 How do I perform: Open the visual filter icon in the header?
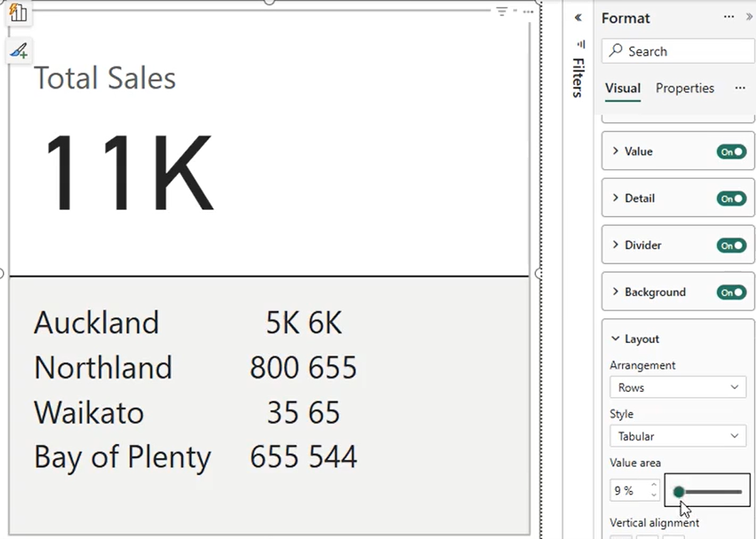[x=502, y=11]
